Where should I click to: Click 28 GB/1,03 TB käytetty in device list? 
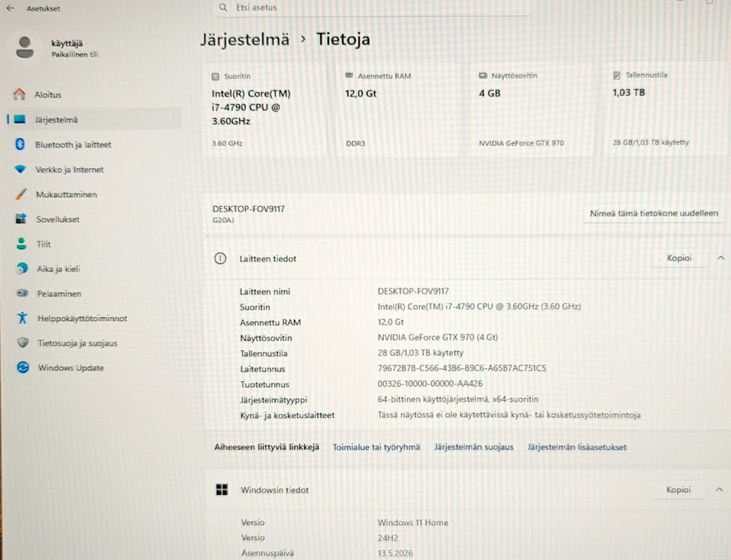(x=420, y=353)
